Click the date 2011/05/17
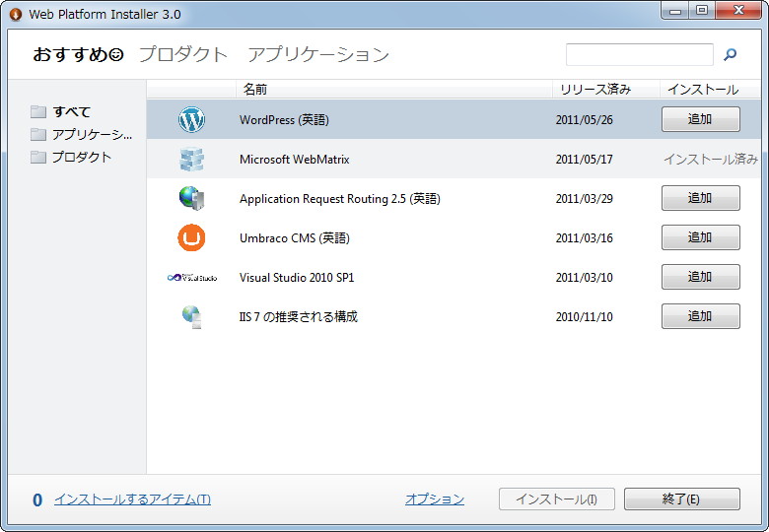The image size is (769, 532). pos(584,160)
